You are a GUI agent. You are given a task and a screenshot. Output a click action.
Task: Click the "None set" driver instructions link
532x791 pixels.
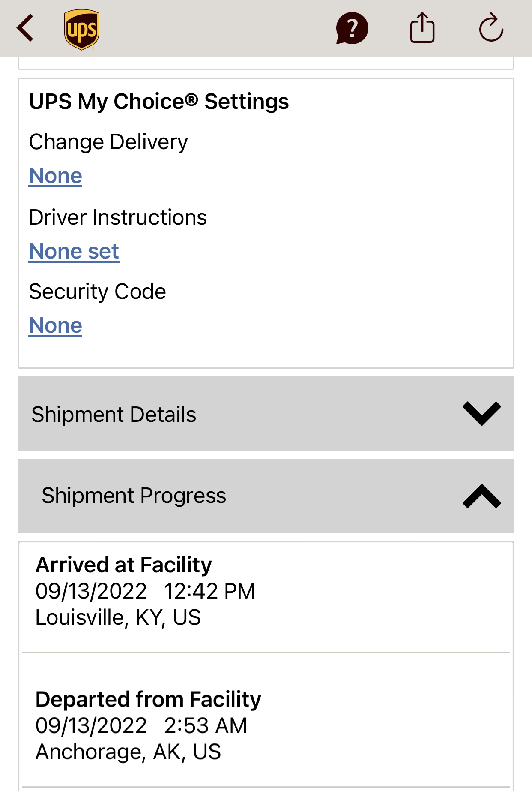pyautogui.click(x=74, y=251)
